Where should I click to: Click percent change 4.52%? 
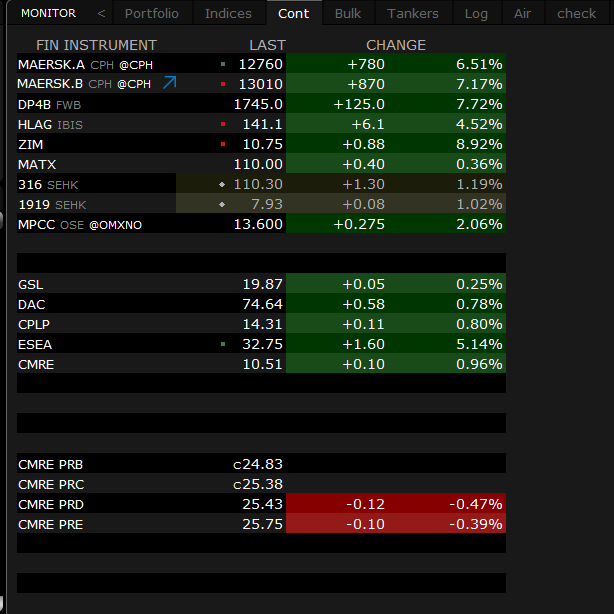click(479, 124)
